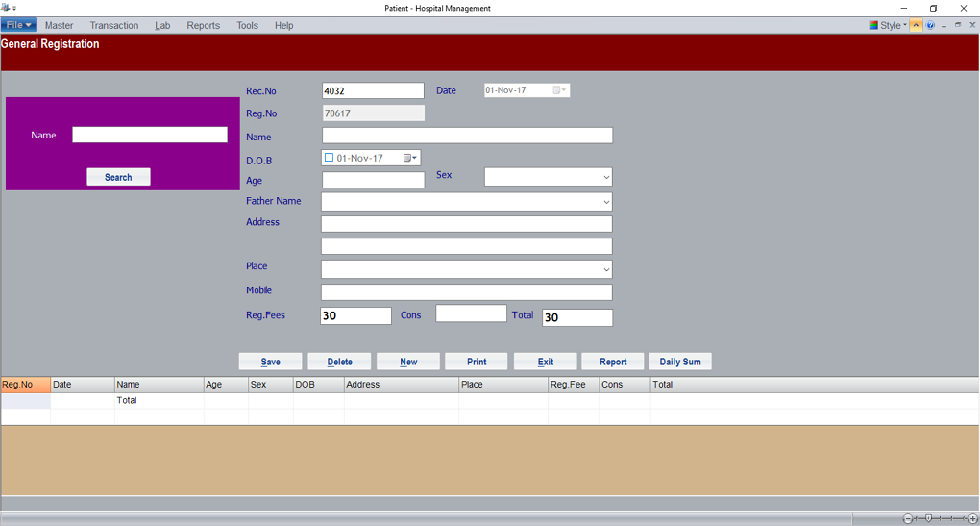Click the zoom in plus icon

click(x=972, y=519)
